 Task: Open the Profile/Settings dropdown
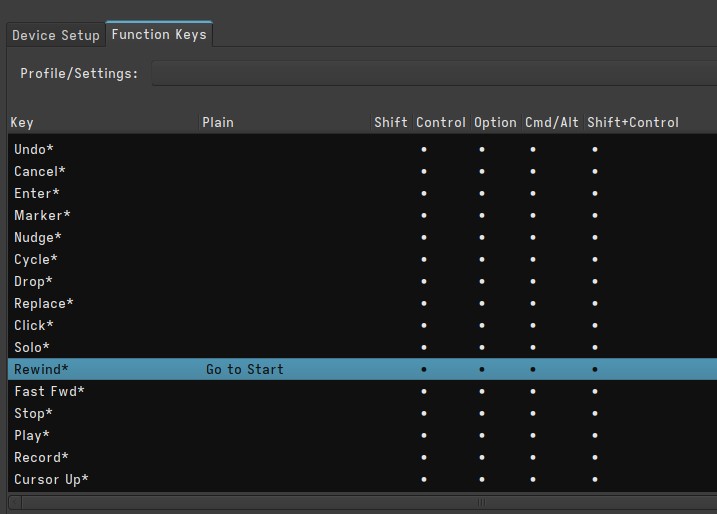pyautogui.click(x=433, y=74)
